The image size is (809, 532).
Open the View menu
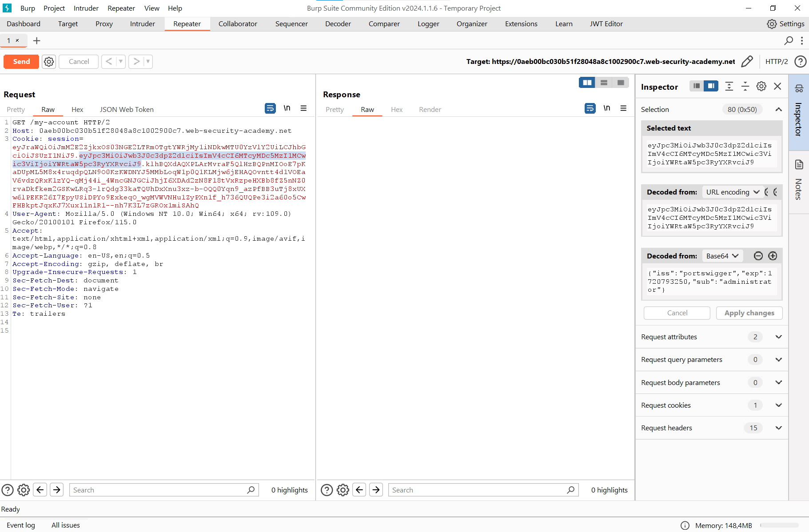pos(152,8)
